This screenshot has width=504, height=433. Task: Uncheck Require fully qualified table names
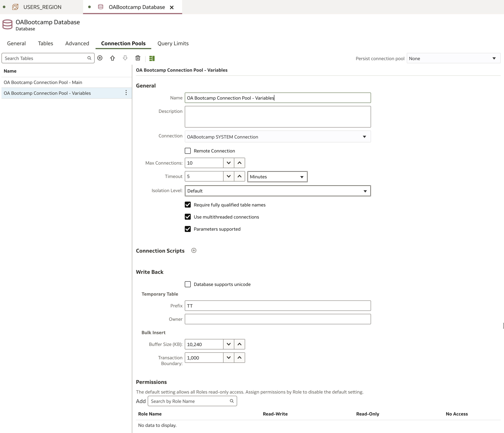188,205
